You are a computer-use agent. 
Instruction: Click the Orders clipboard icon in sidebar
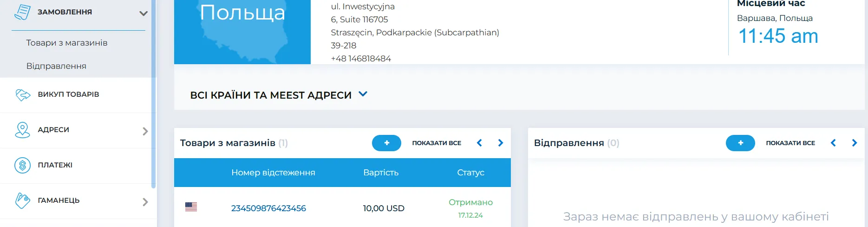point(22,12)
